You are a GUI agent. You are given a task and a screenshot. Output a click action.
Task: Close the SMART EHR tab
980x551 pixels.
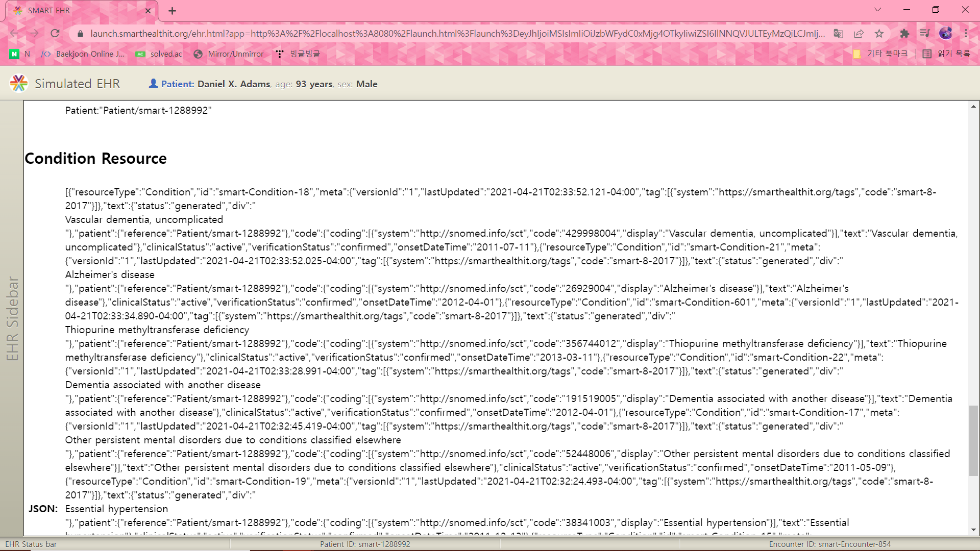pos(148,11)
